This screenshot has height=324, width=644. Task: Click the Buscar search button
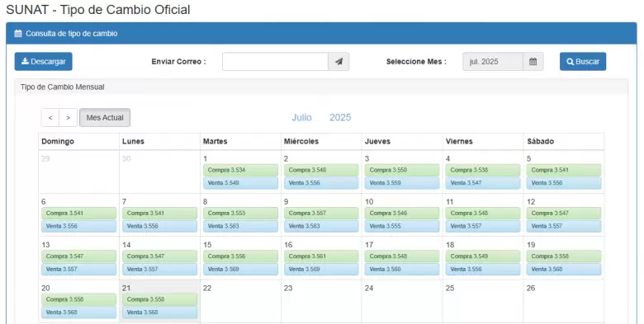(x=583, y=62)
